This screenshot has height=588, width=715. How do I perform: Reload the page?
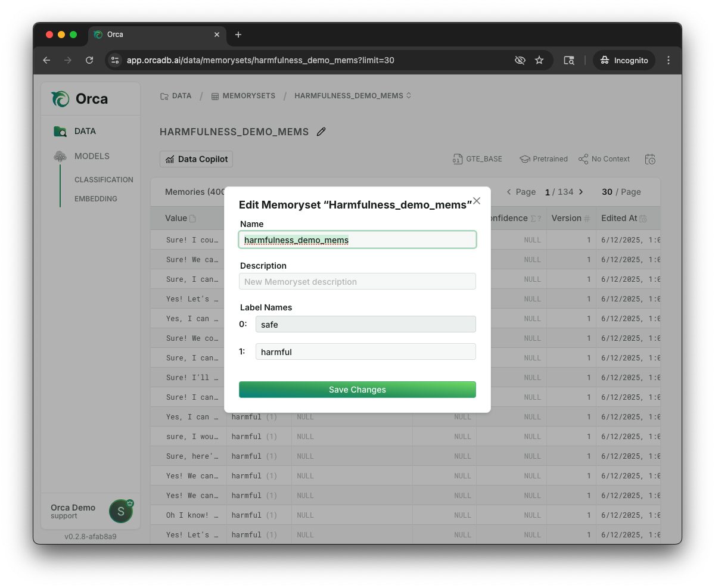[89, 60]
